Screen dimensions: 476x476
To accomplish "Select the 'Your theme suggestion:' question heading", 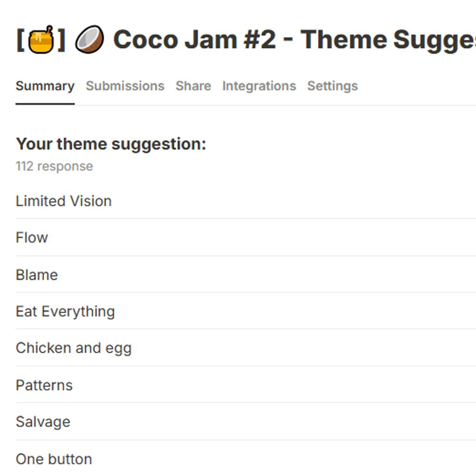I will point(111,144).
